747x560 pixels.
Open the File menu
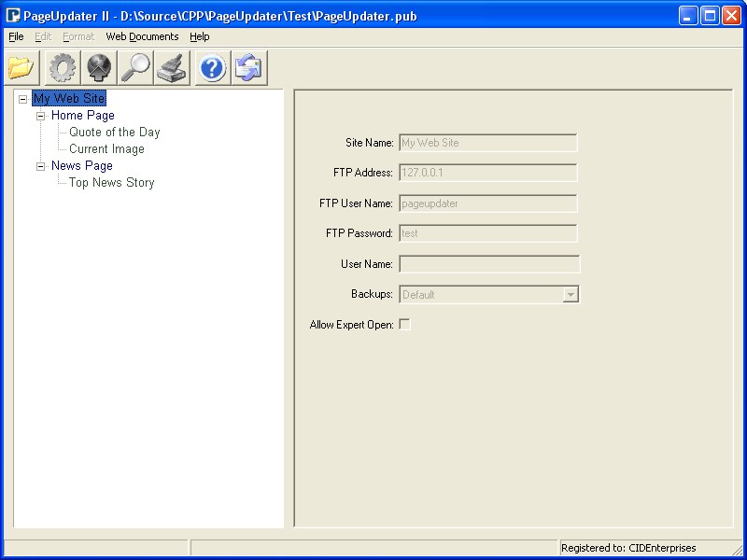[x=16, y=36]
